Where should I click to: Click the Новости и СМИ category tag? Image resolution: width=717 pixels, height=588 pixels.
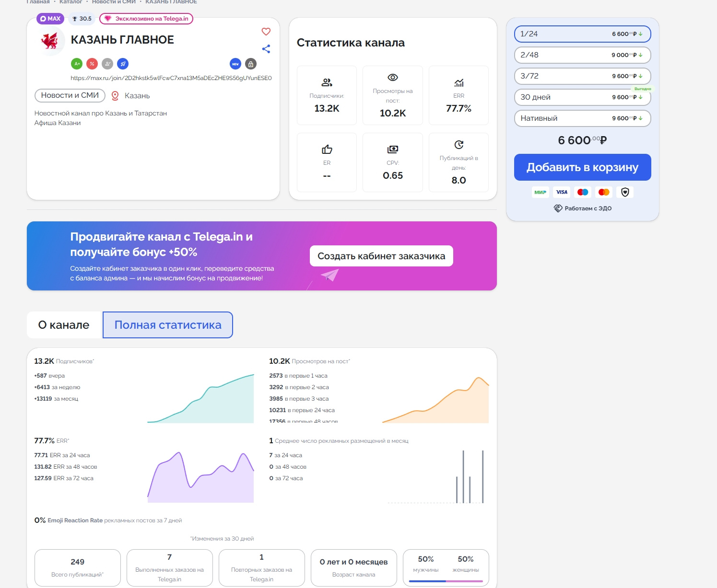pyautogui.click(x=70, y=95)
